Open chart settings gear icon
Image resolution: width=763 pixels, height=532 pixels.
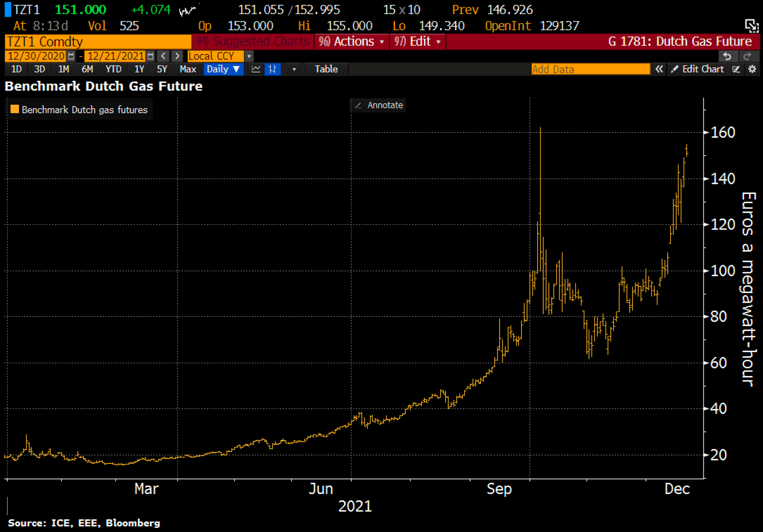(x=752, y=69)
